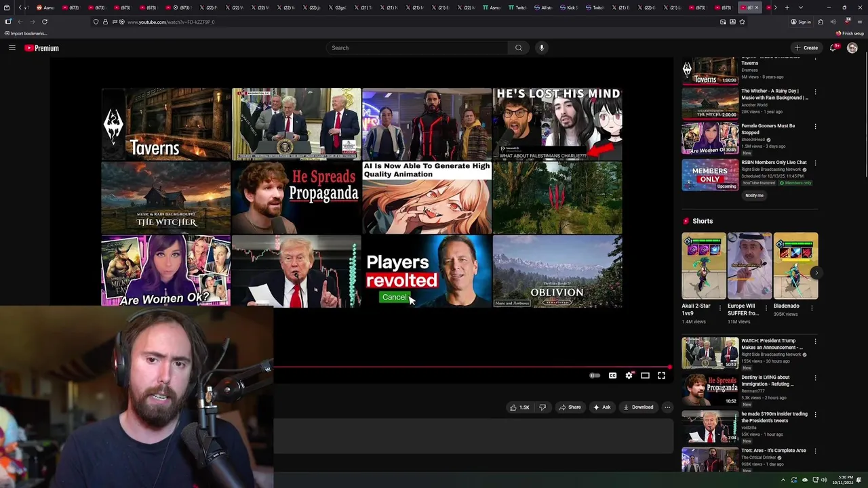The image size is (868, 488).
Task: Open player settings gear
Action: 629,375
